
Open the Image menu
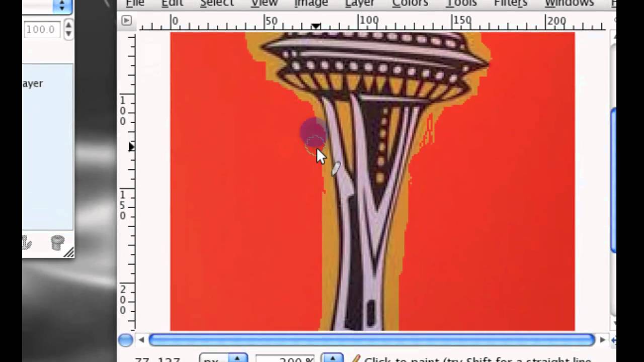click(x=311, y=3)
